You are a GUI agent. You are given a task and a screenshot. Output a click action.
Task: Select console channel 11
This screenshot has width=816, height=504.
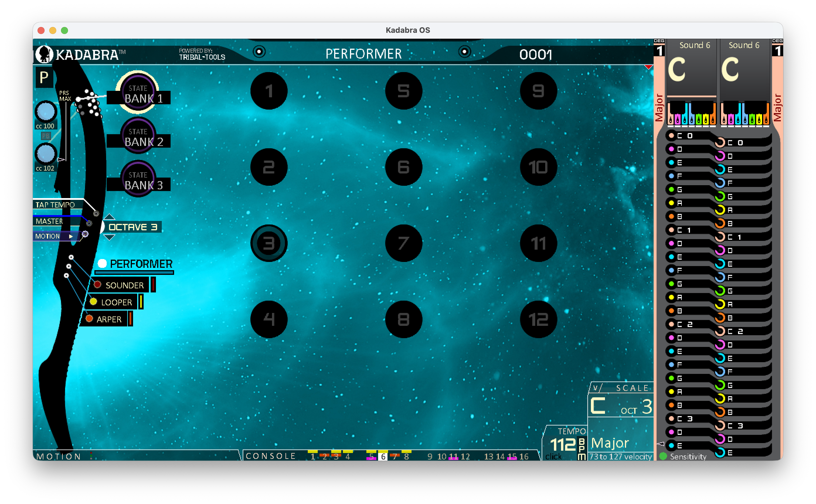(x=453, y=456)
